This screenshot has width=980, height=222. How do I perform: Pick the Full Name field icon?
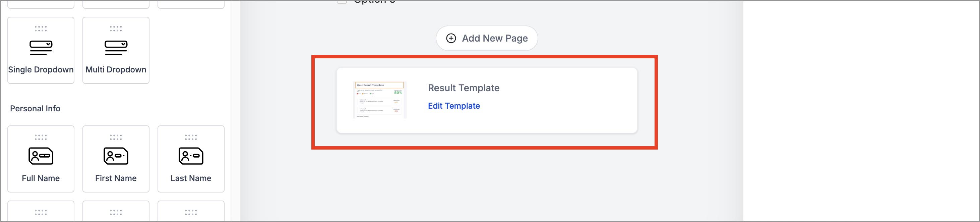(41, 156)
